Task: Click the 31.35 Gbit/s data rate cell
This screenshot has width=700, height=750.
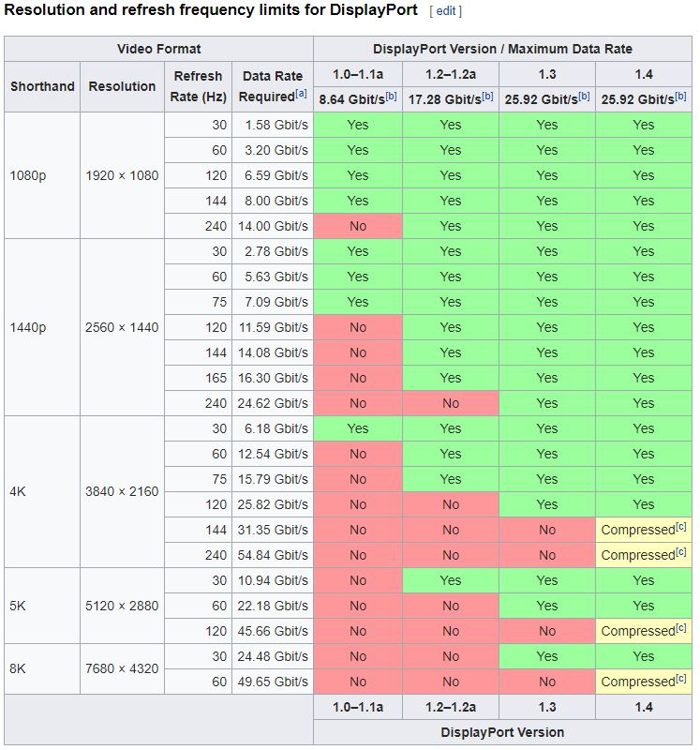Action: pos(273,530)
